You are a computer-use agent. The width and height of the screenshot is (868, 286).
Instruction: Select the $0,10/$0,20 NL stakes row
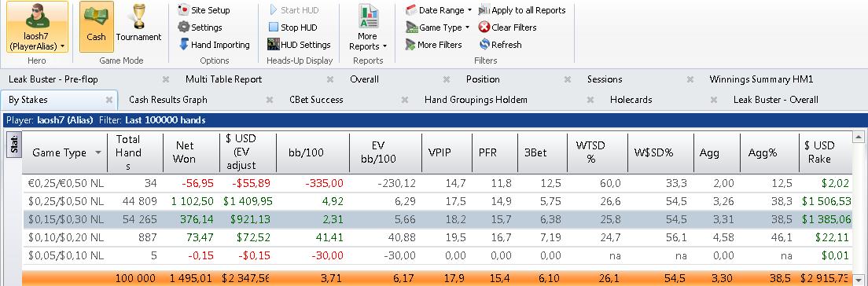coord(437,238)
